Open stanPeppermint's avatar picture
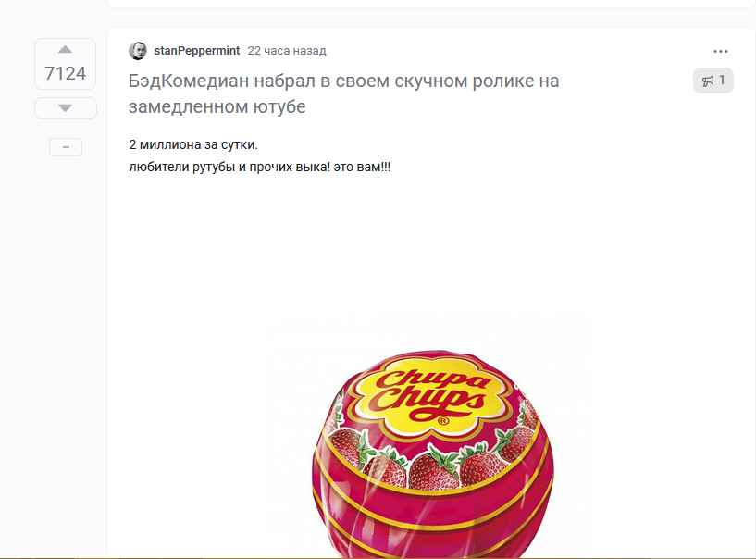 (x=137, y=51)
